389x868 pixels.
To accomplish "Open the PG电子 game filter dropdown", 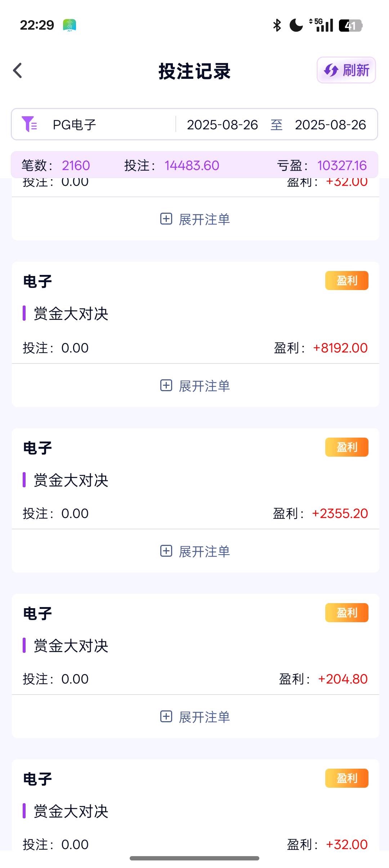I will coord(74,125).
